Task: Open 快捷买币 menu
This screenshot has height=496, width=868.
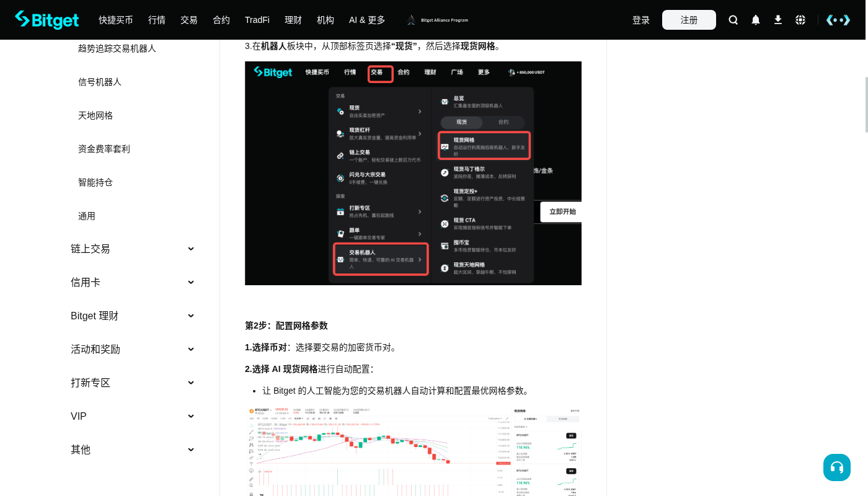Action: click(x=116, y=20)
